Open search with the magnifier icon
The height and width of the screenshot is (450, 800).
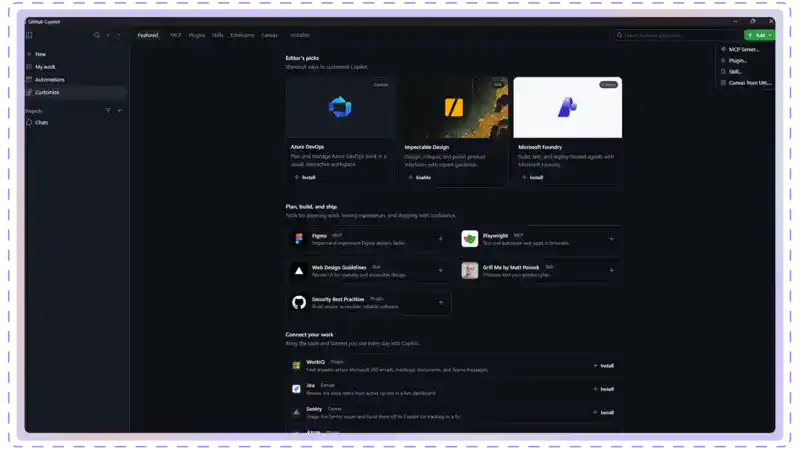pyautogui.click(x=96, y=35)
